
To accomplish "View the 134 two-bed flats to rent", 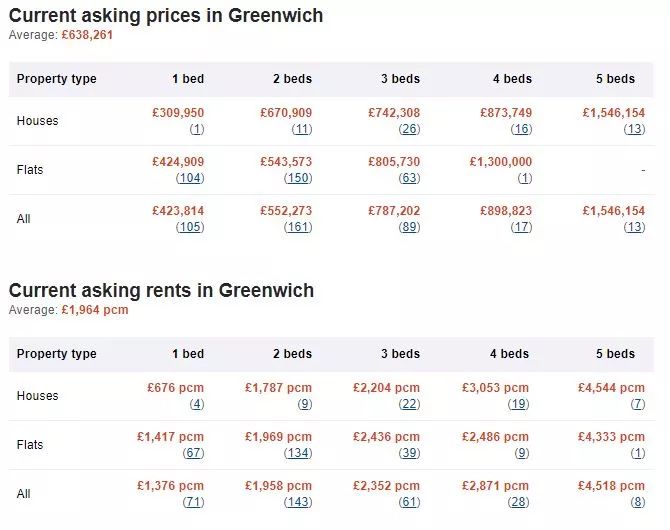I will point(298,453).
